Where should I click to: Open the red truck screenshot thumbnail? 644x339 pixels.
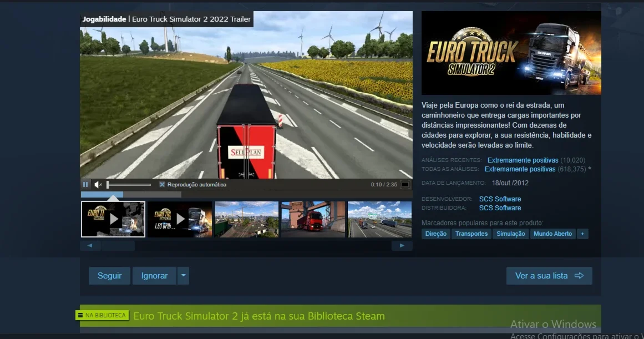click(313, 219)
